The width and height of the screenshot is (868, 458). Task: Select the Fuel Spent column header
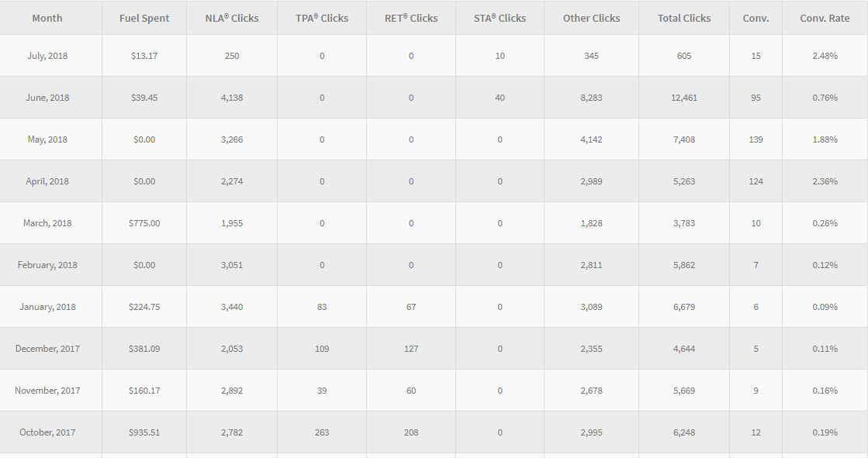click(144, 19)
